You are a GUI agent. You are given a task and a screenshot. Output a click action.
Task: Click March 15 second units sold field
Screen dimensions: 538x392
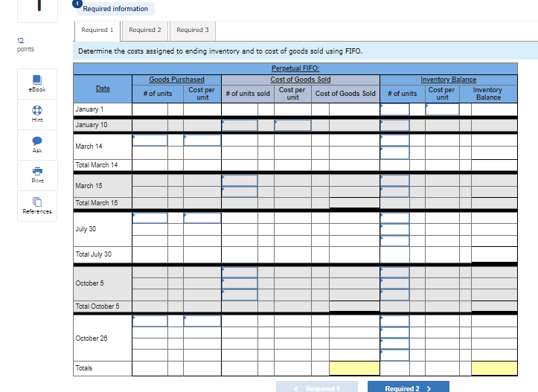240,192
